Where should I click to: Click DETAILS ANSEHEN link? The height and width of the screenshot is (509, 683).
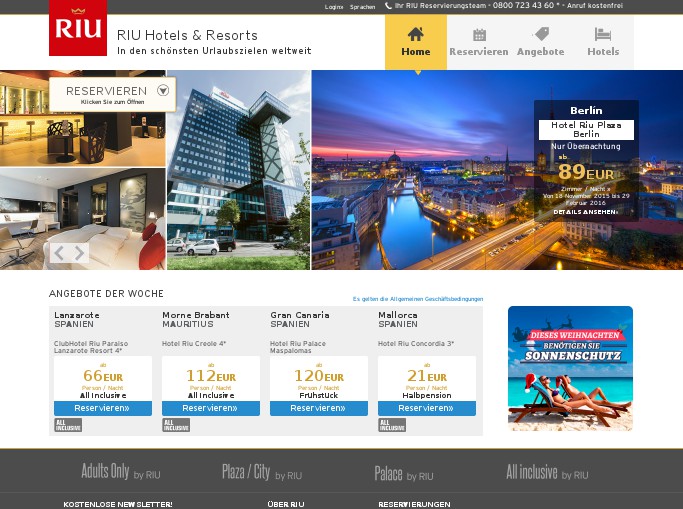[x=585, y=212]
